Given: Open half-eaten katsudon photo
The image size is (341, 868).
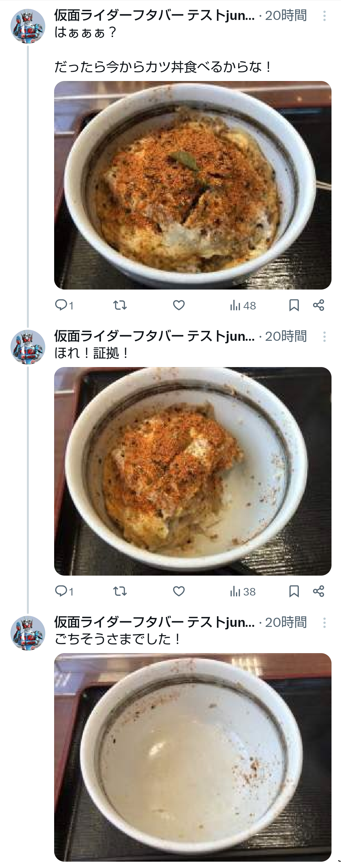Looking at the screenshot, I should [x=193, y=471].
